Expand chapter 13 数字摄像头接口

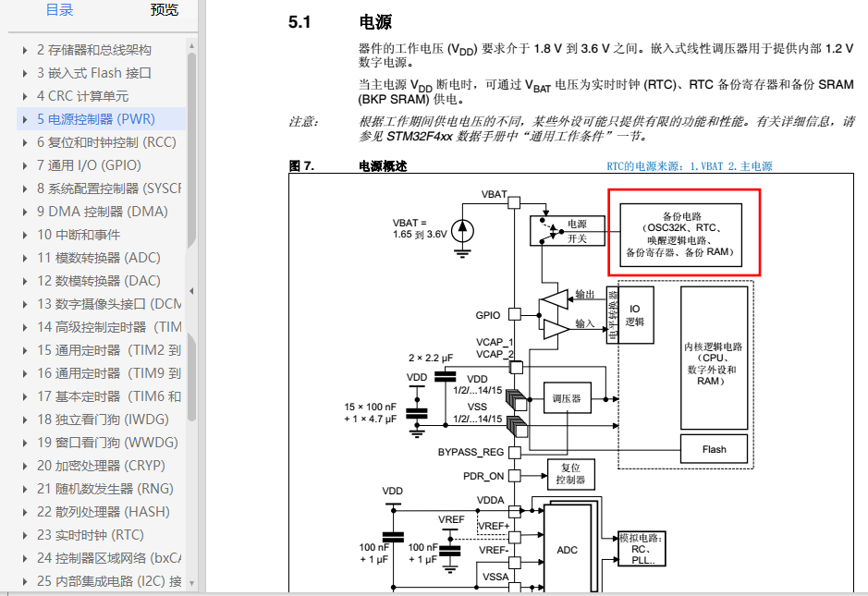[x=25, y=304]
